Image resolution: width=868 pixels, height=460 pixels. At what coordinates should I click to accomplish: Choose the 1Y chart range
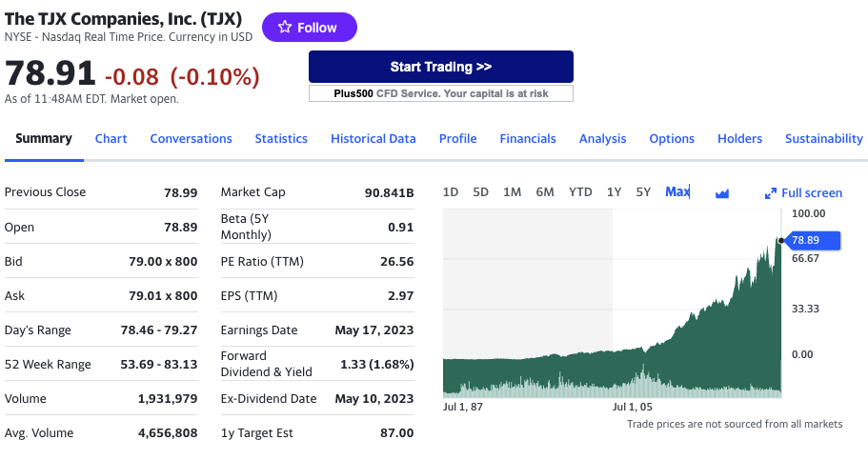click(614, 192)
